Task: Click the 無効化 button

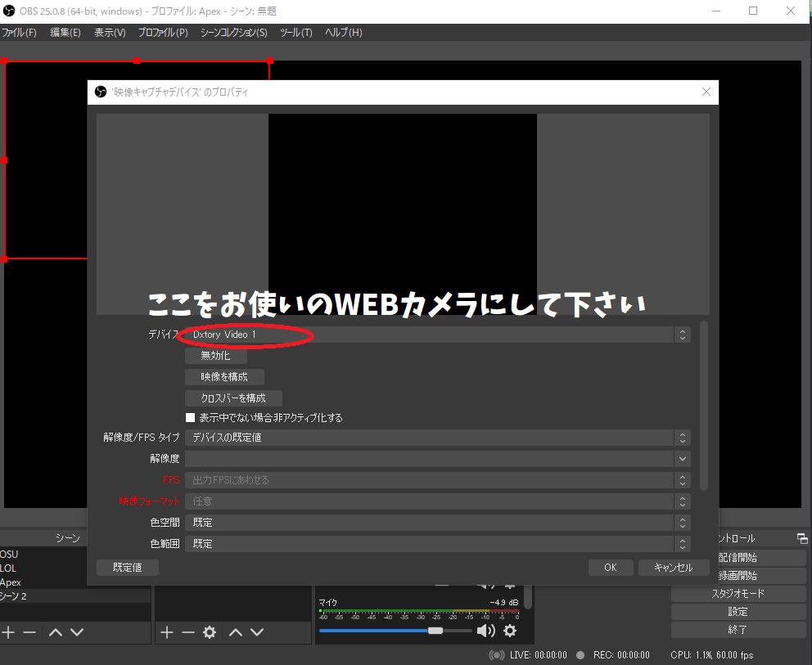Action: click(x=216, y=356)
